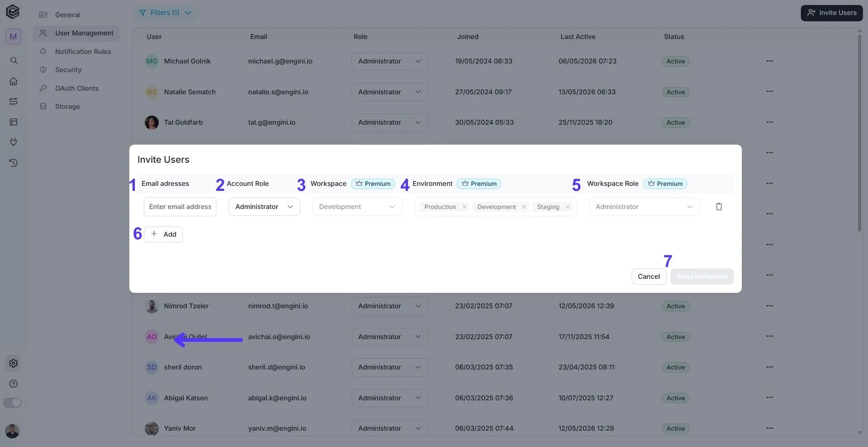868x447 pixels.
Task: Open the three-dot menu for Michael Golnik
Action: (770, 61)
